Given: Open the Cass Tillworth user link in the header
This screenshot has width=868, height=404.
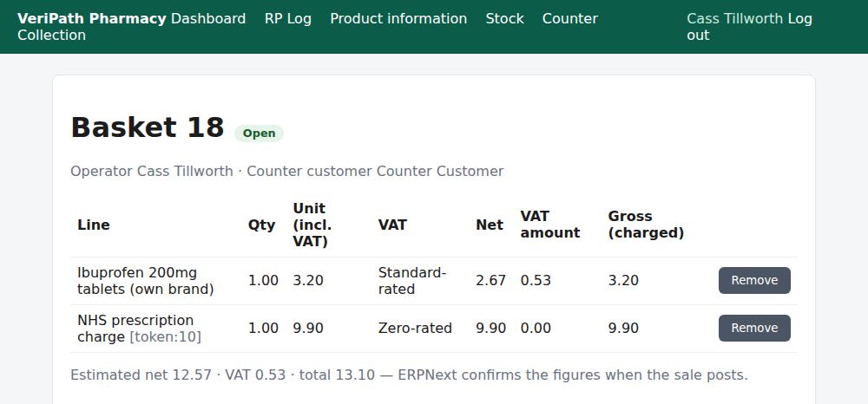Looking at the screenshot, I should pyautogui.click(x=734, y=19).
